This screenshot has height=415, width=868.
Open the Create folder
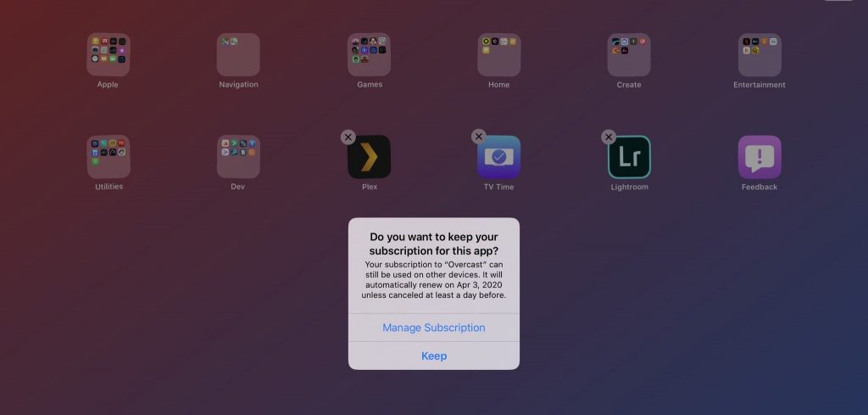point(629,54)
